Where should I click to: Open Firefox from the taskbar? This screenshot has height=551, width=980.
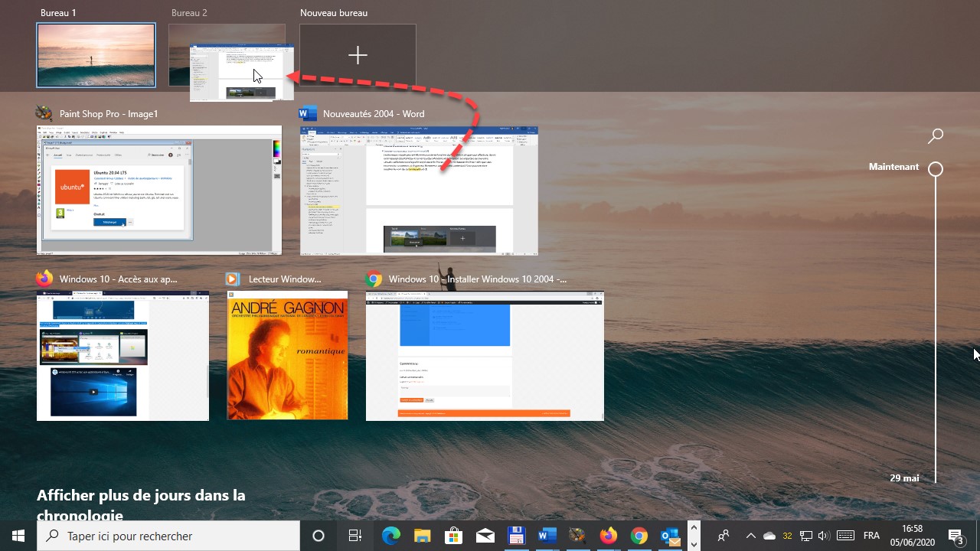609,536
